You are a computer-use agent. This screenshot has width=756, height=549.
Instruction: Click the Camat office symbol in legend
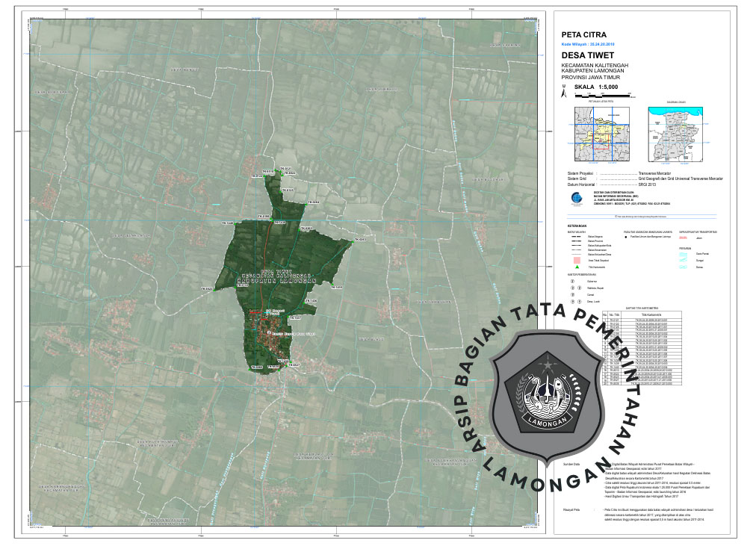coord(572,294)
